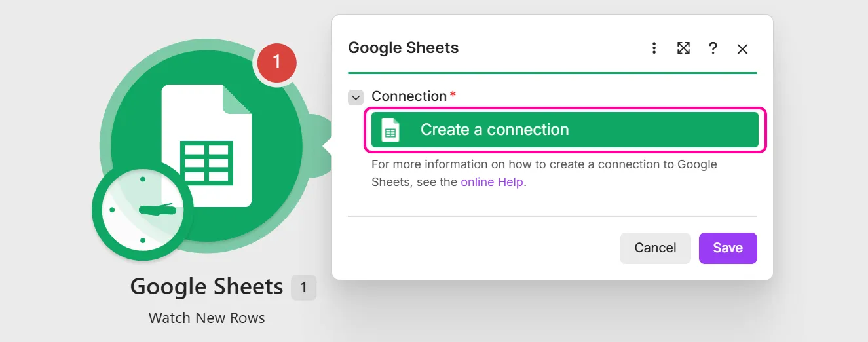
Task: Expand the dialog with the fullscreen icon
Action: click(683, 48)
